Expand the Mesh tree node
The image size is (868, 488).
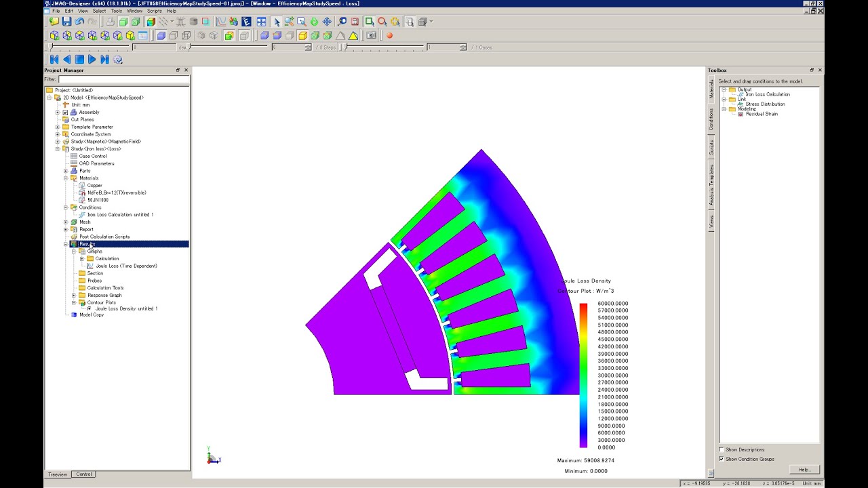click(66, 222)
